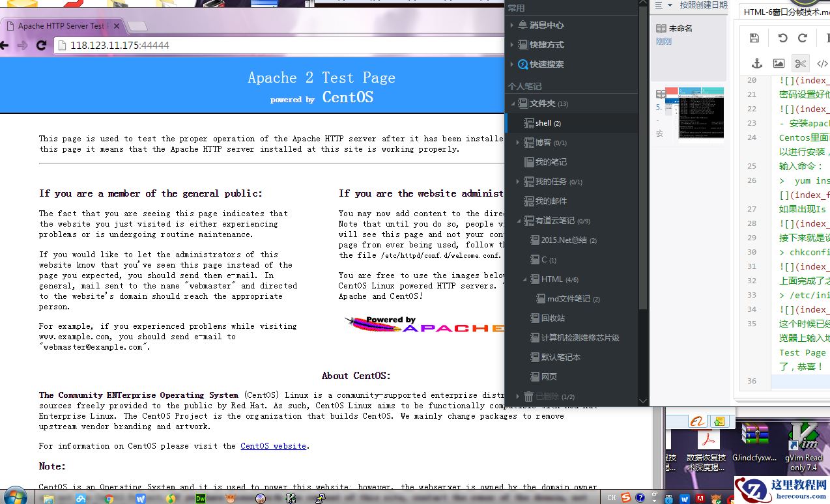This screenshot has height=504, width=830.
Task: Go forward in the Chrome browser
Action: click(23, 46)
